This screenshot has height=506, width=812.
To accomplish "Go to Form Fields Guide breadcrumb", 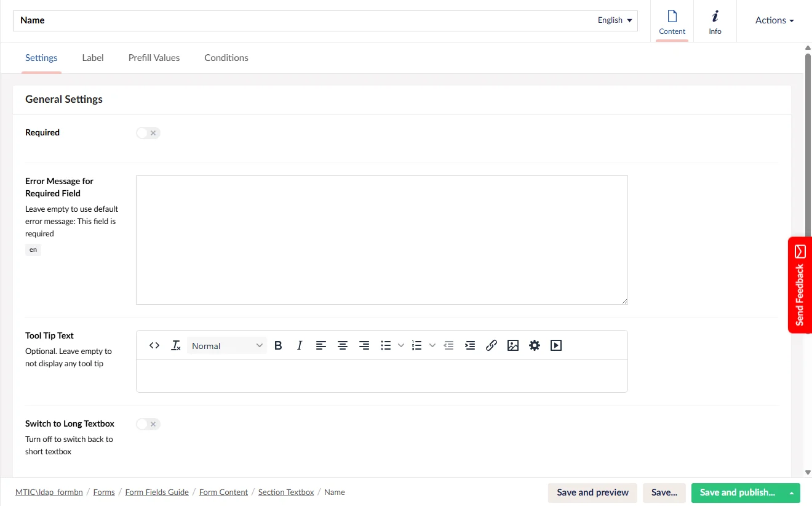I will tap(157, 492).
